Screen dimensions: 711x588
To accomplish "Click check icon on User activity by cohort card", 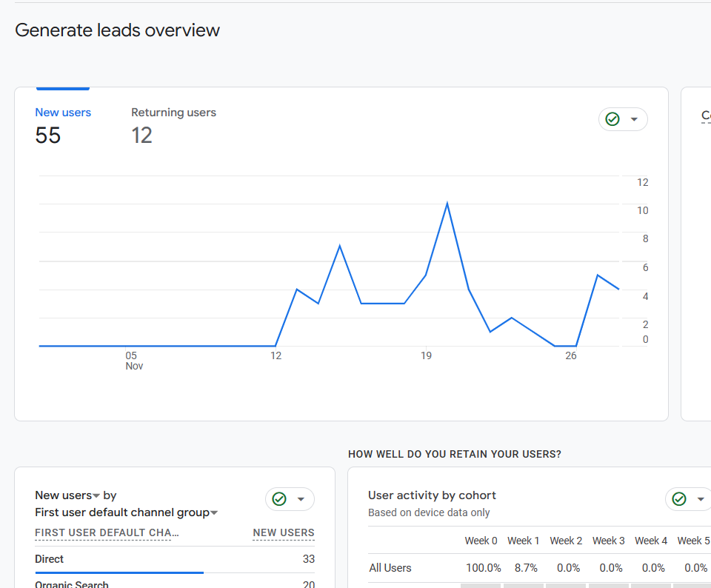I will (679, 499).
